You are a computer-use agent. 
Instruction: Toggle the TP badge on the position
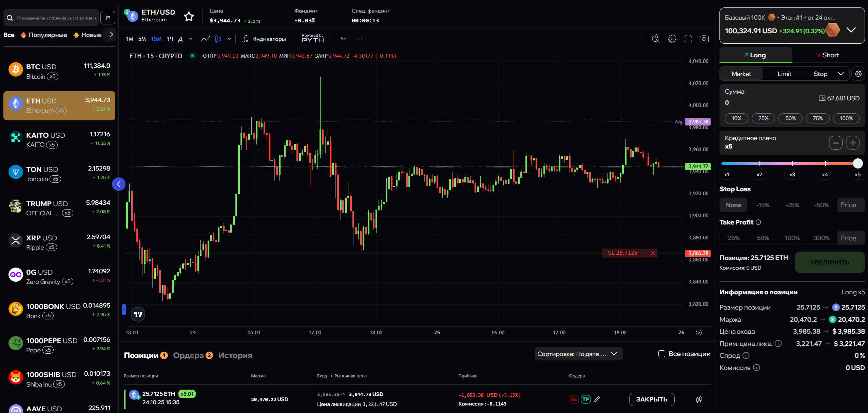pyautogui.click(x=585, y=399)
